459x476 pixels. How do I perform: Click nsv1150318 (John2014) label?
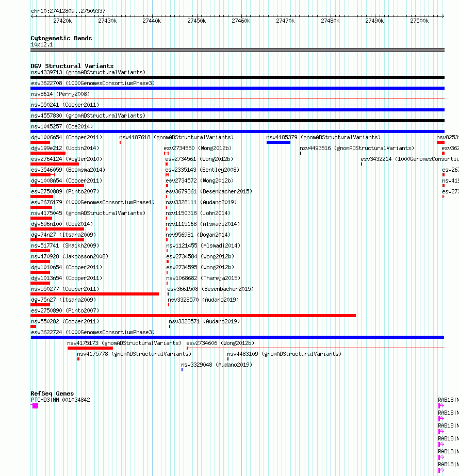(198, 213)
